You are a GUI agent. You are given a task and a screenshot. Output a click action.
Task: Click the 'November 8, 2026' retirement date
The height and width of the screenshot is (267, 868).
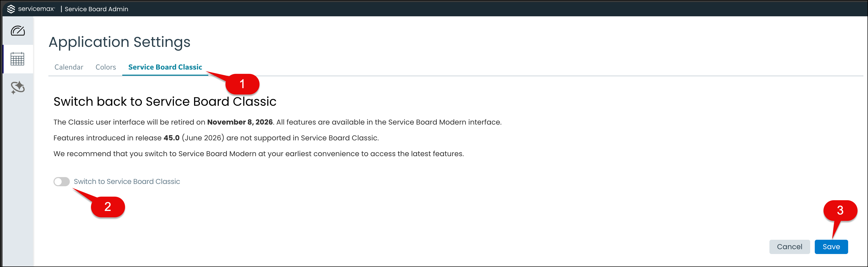240,122
